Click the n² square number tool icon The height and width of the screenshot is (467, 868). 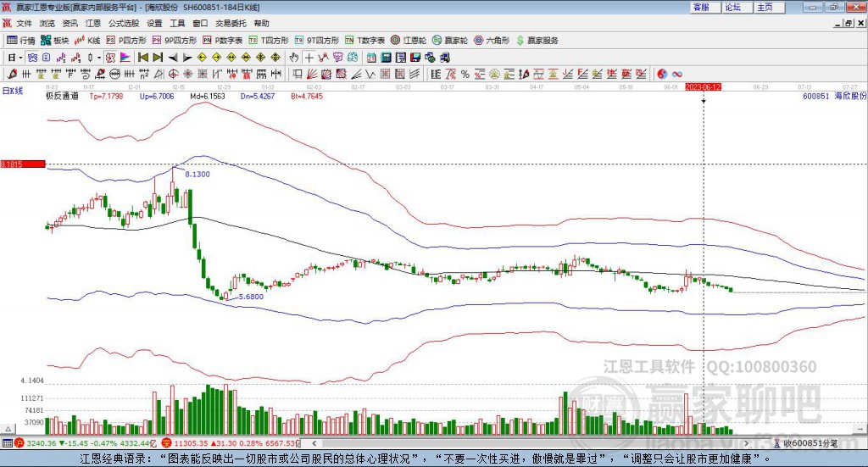click(x=144, y=74)
